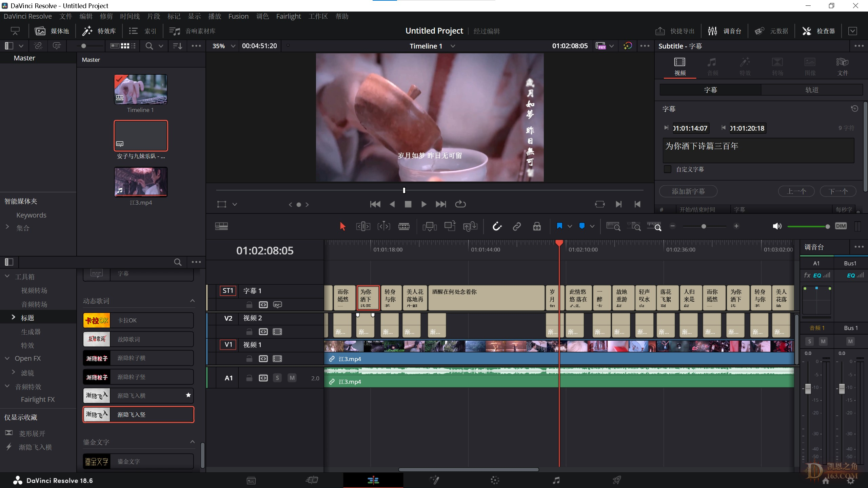Click the timeline zoom slider handle
Viewport: 868px width, 488px height.
(704, 226)
